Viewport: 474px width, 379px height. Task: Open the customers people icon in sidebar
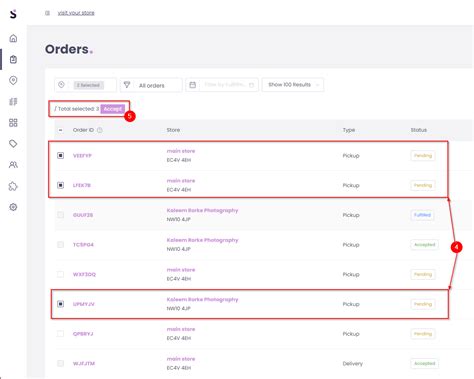coord(13,165)
